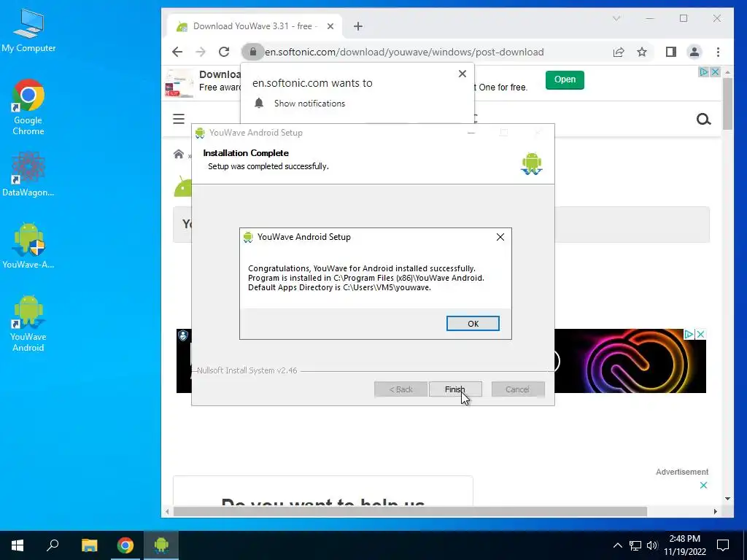Click AdChoices icon on Creative Cloud ad

click(689, 334)
